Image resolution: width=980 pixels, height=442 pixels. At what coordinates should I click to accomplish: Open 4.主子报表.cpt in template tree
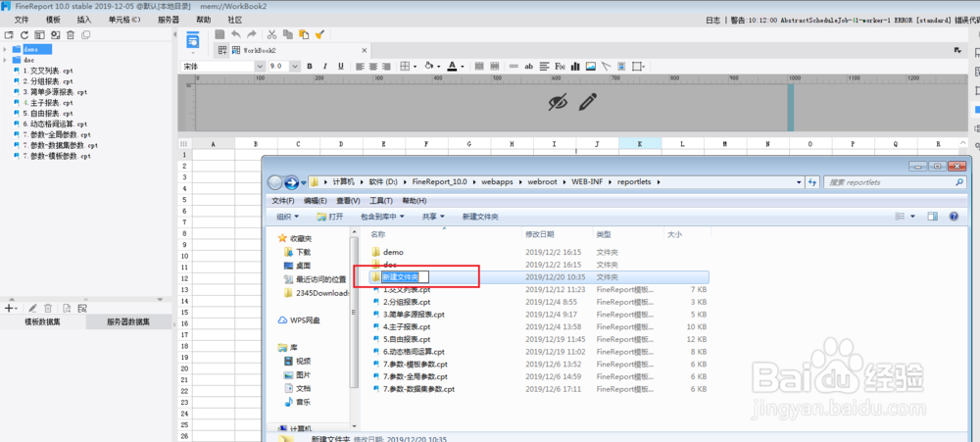pos(47,103)
